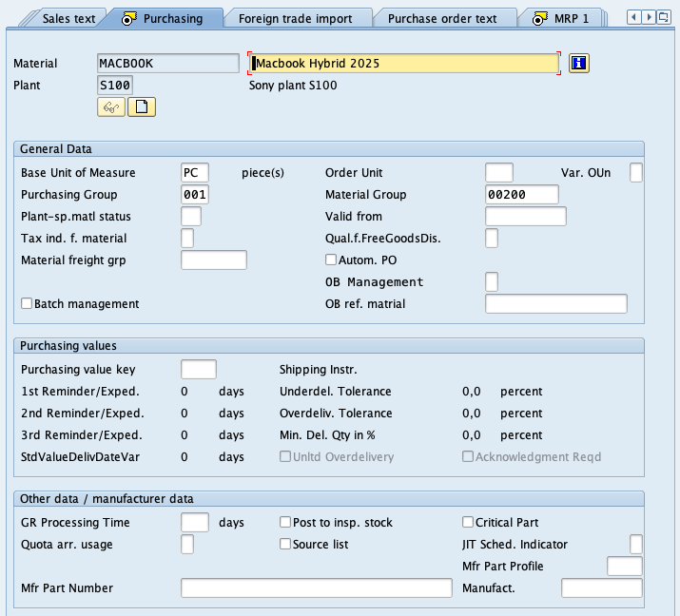680x616 pixels.
Task: Click the Mfr Part Number field
Action: [x=317, y=587]
